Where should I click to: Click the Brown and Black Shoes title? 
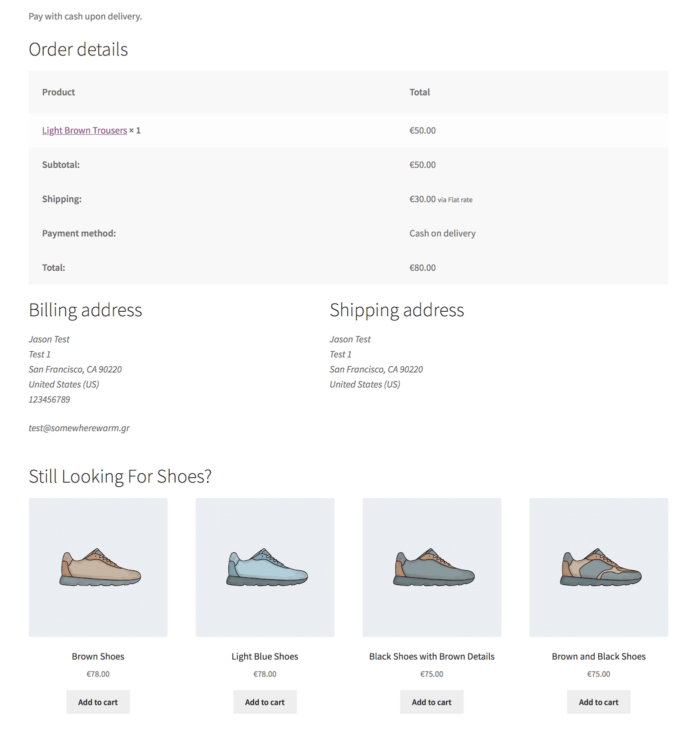point(599,656)
